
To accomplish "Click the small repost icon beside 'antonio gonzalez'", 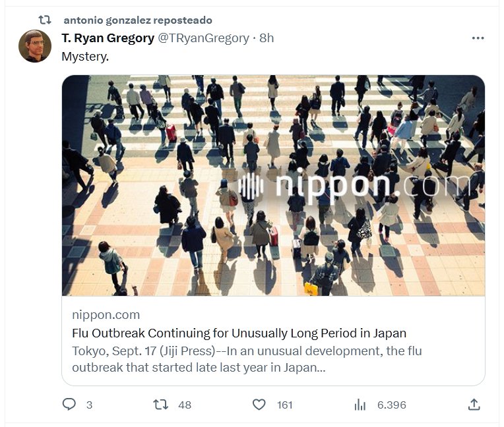I will pyautogui.click(x=45, y=20).
